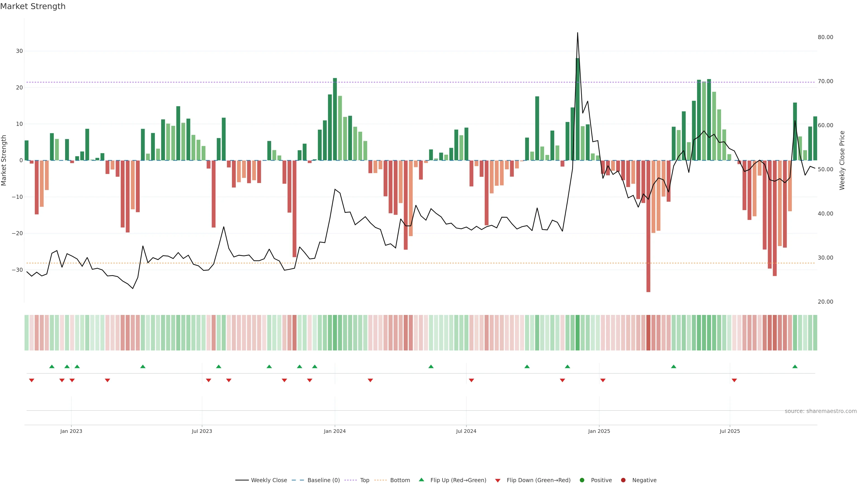Click the rightmost green flip-up marker
This screenshot has width=868, height=488.
[x=795, y=366]
